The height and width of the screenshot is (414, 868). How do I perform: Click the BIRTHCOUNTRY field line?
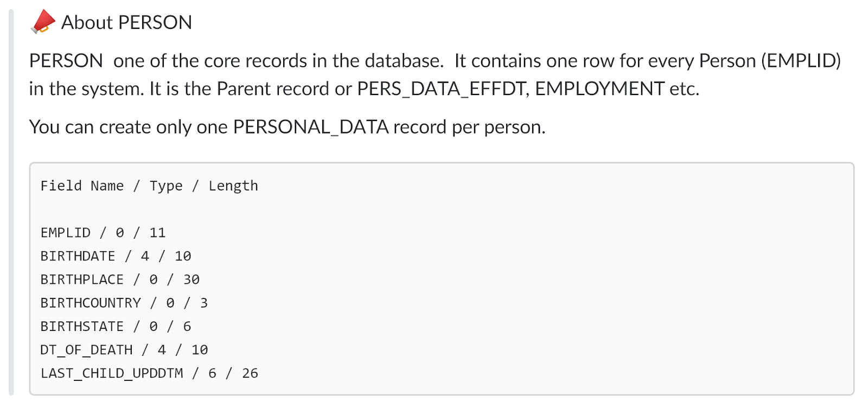coord(124,303)
